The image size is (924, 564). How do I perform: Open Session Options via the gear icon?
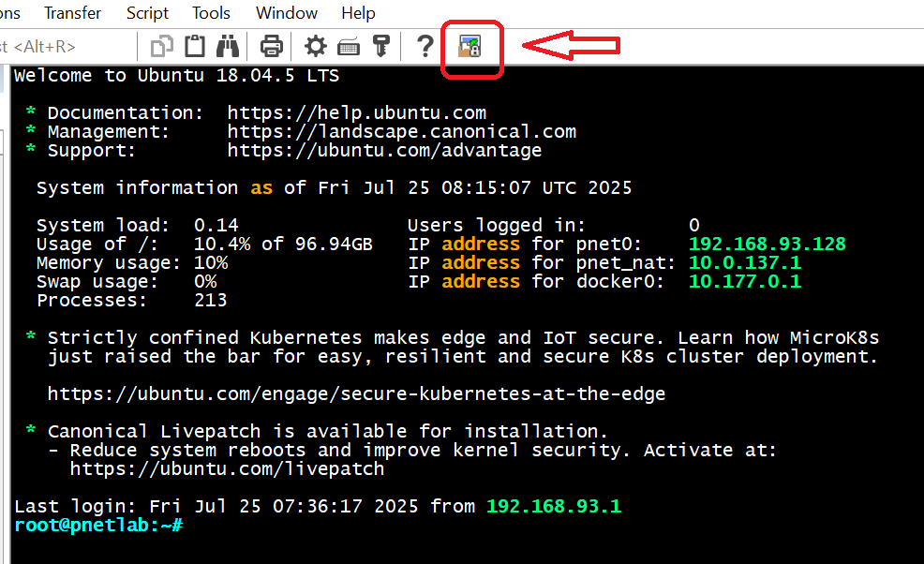tap(315, 46)
